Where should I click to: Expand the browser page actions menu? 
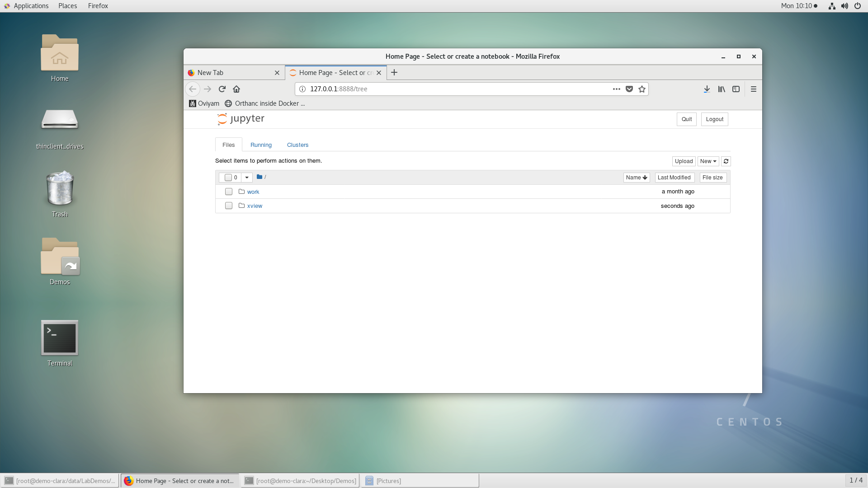click(617, 89)
